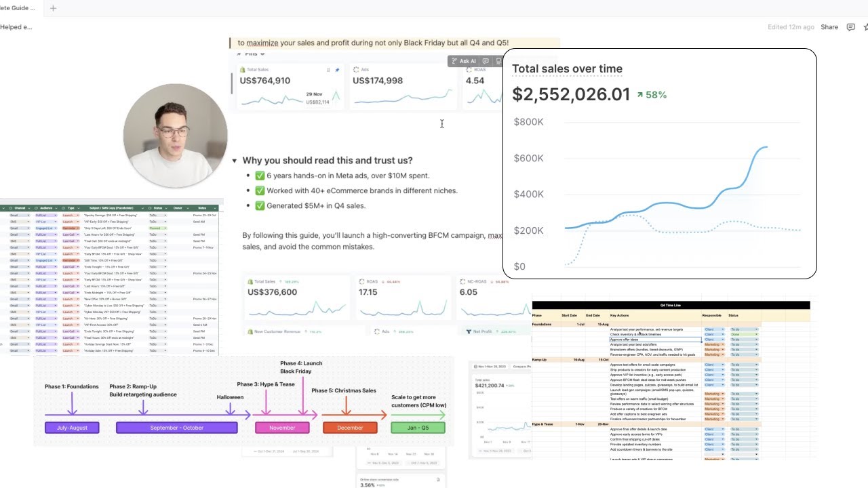Click the pin icon on US$764,910 card

(x=337, y=69)
